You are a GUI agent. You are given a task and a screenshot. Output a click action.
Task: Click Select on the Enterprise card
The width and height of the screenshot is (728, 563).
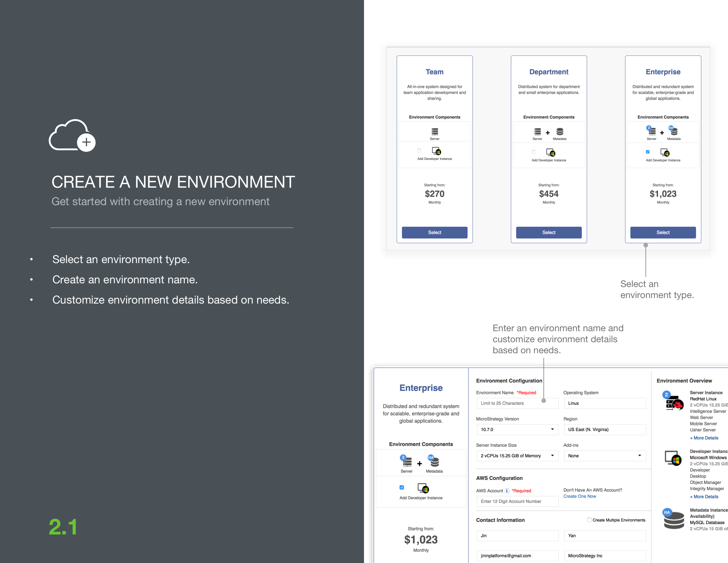(663, 232)
